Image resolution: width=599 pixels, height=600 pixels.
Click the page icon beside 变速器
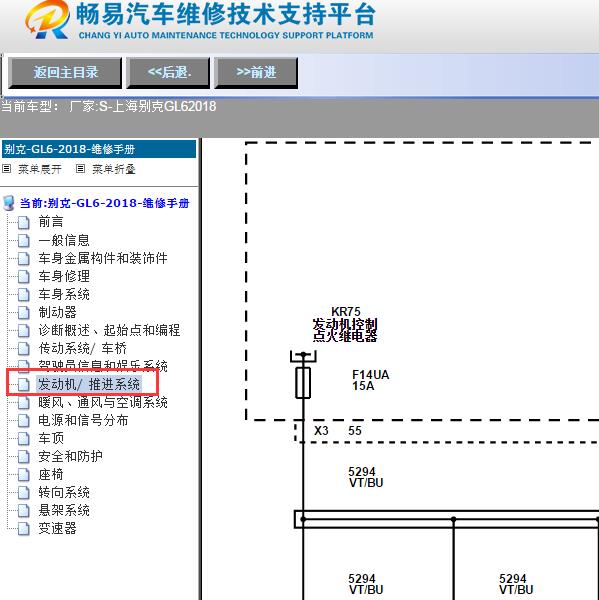24,528
